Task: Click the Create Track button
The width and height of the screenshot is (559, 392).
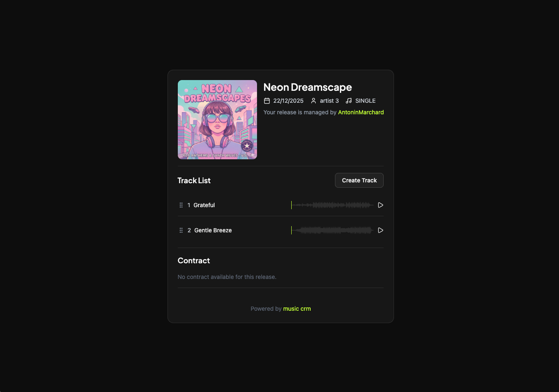Action: [359, 180]
